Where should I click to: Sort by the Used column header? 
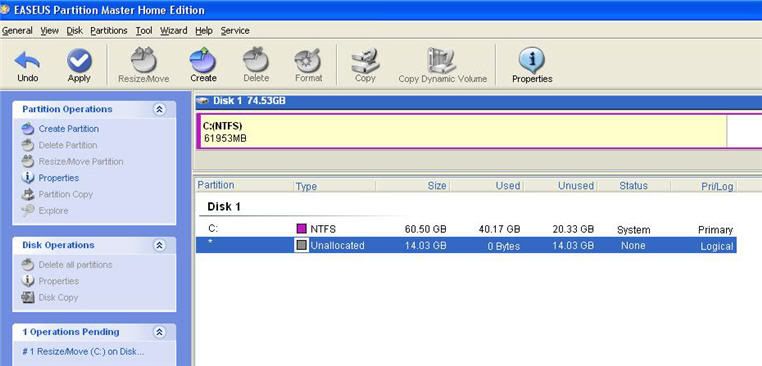487,186
